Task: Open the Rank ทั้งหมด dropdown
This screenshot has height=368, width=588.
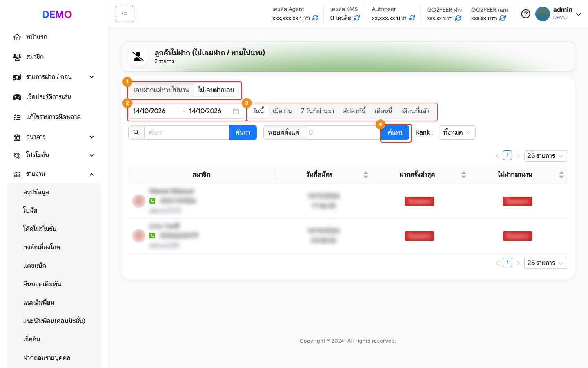Action: (457, 132)
